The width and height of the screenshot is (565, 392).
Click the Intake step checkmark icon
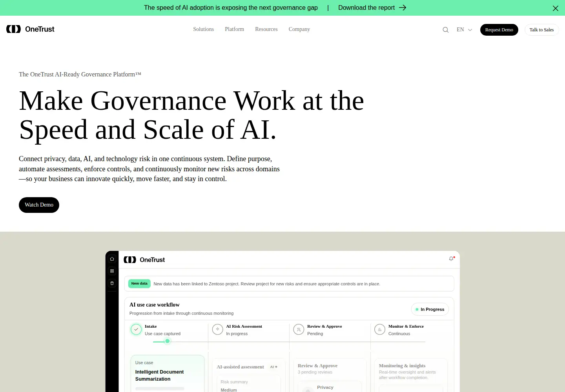(136, 330)
